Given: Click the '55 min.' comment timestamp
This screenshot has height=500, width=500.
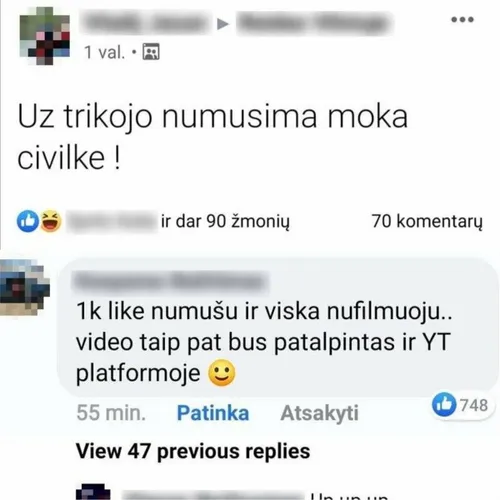Looking at the screenshot, I should click(x=111, y=413).
